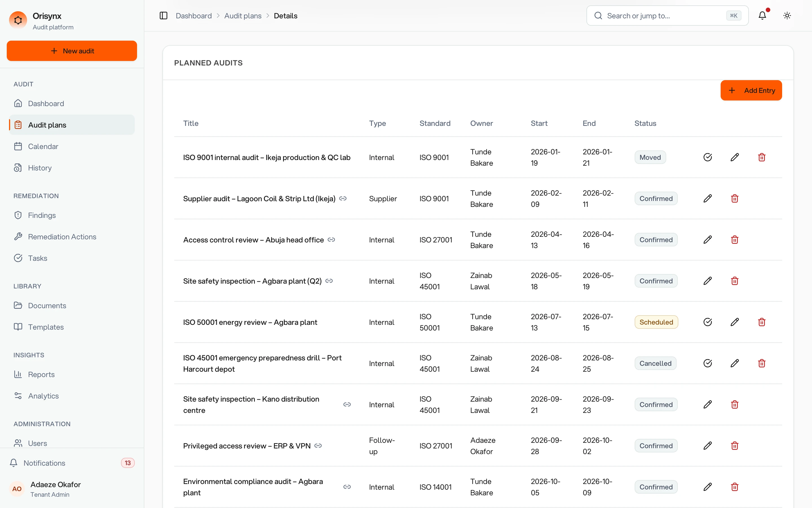Image resolution: width=812 pixels, height=508 pixels.
Task: Go to Dashboard breadcrumb link
Action: (x=194, y=16)
